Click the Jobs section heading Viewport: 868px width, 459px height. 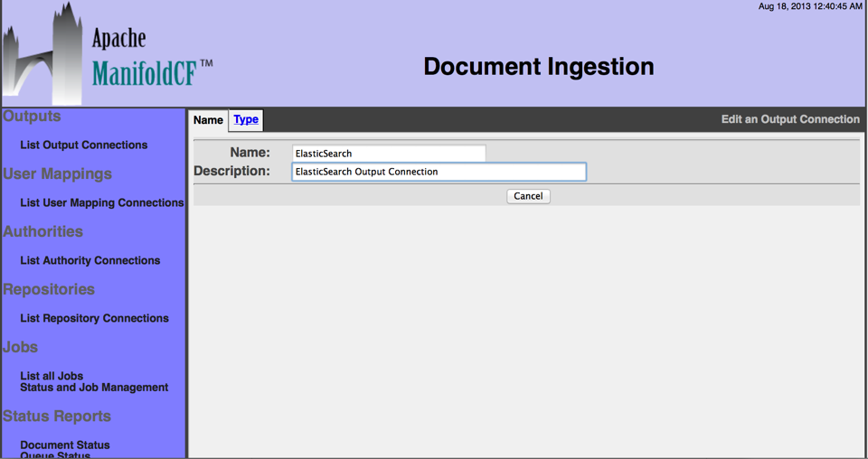(x=21, y=347)
